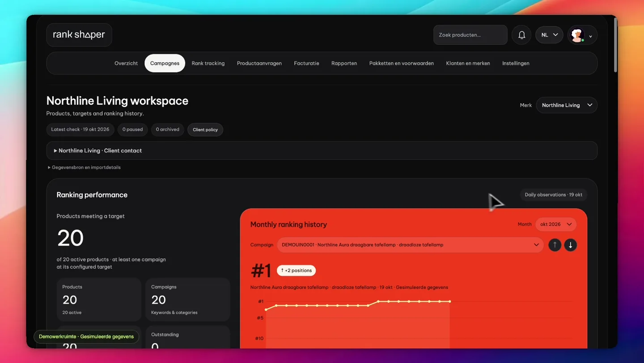Open the Facturatie tab
Screen dimensions: 644x363
coord(306,63)
